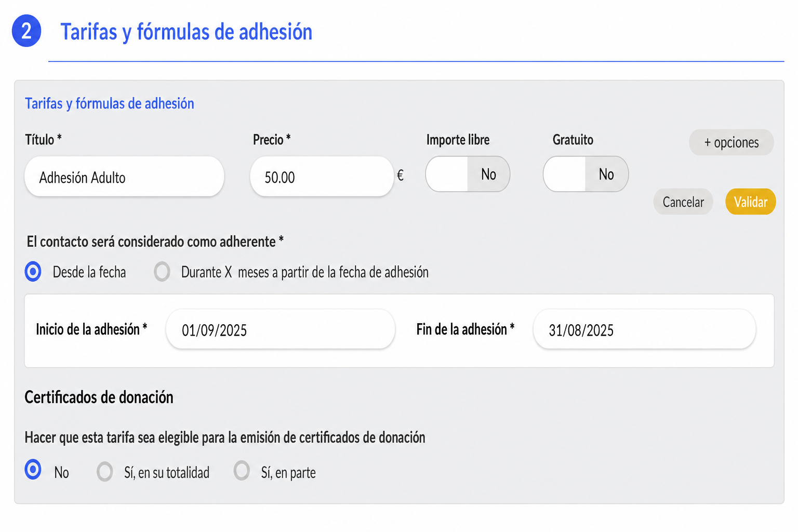
Task: Click the Precio field showing 50.00
Action: click(322, 177)
